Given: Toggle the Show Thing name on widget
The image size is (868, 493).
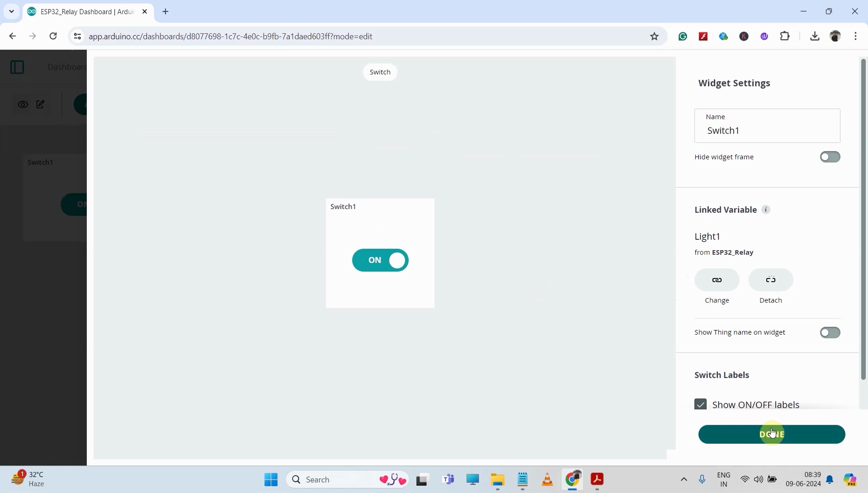Looking at the screenshot, I should (x=830, y=332).
